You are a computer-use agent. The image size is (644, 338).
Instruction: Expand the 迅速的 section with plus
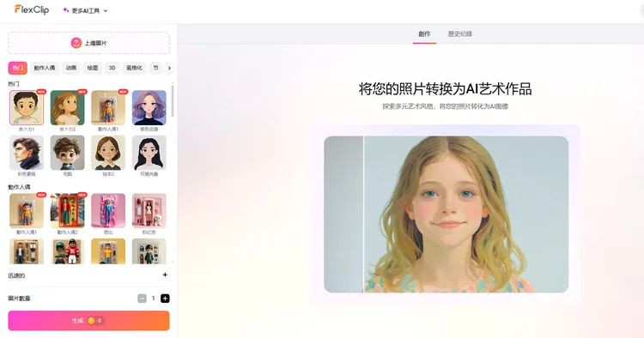165,275
